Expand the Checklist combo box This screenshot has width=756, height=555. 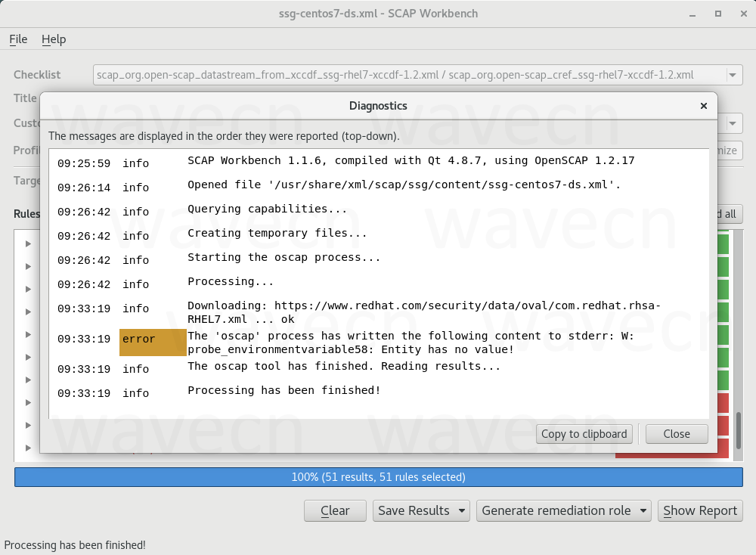[x=733, y=75]
